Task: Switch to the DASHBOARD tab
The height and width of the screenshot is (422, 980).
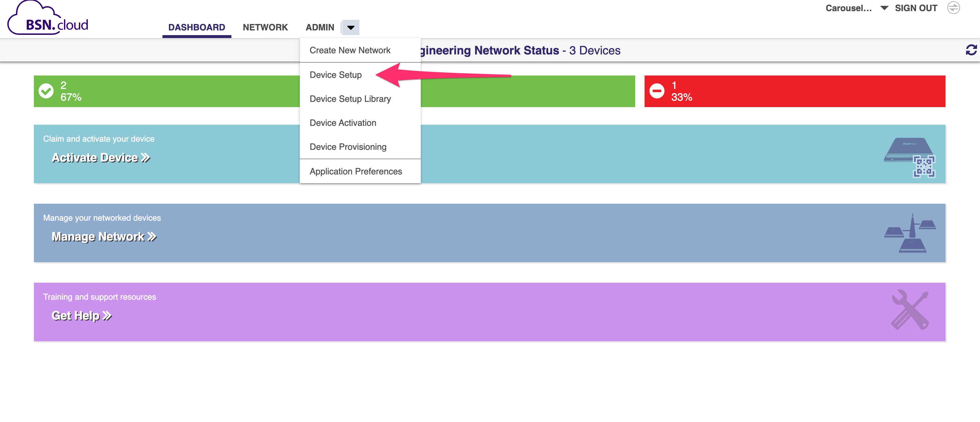Action: 196,27
